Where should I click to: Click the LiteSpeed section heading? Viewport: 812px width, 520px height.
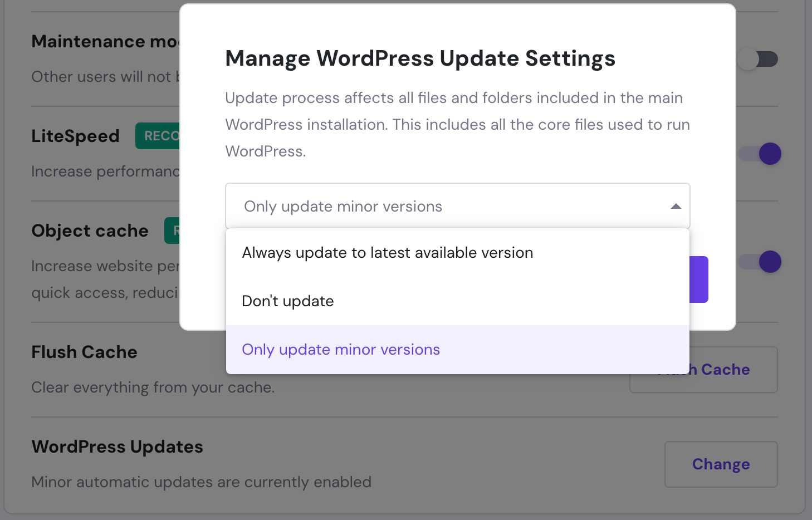[76, 136]
